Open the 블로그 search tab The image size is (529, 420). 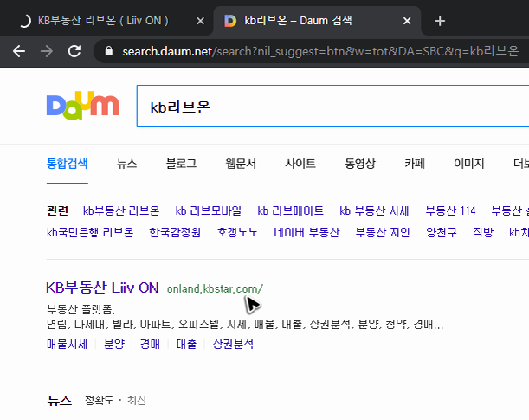click(x=181, y=164)
